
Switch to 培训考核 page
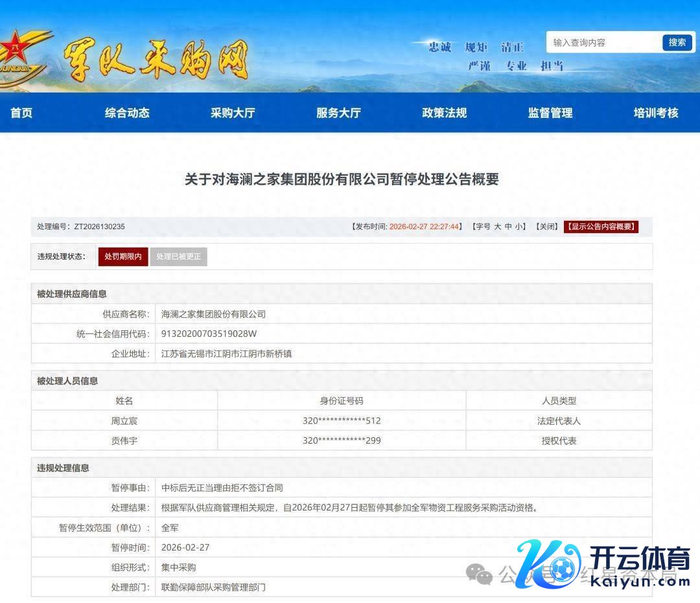tap(656, 113)
